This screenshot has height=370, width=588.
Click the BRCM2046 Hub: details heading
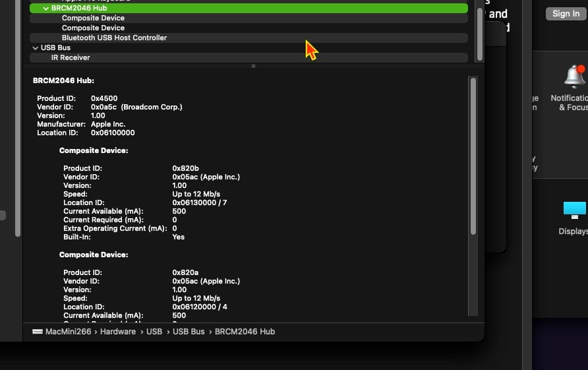point(63,80)
